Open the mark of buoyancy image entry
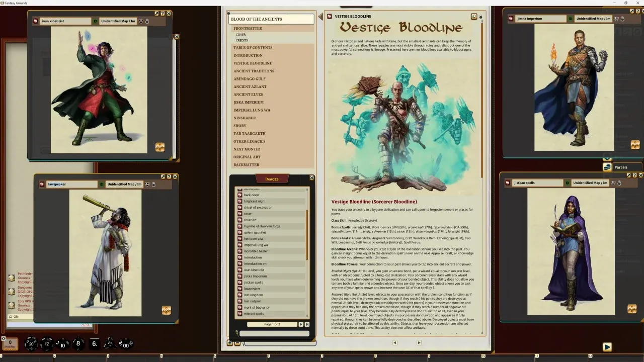The width and height of the screenshot is (644, 362). [x=272, y=307]
